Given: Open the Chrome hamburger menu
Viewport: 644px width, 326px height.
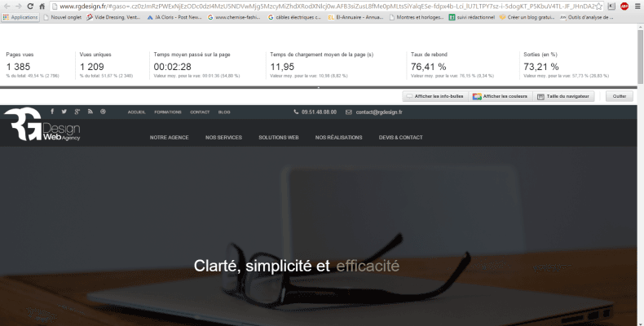Looking at the screenshot, I should click(x=637, y=7).
